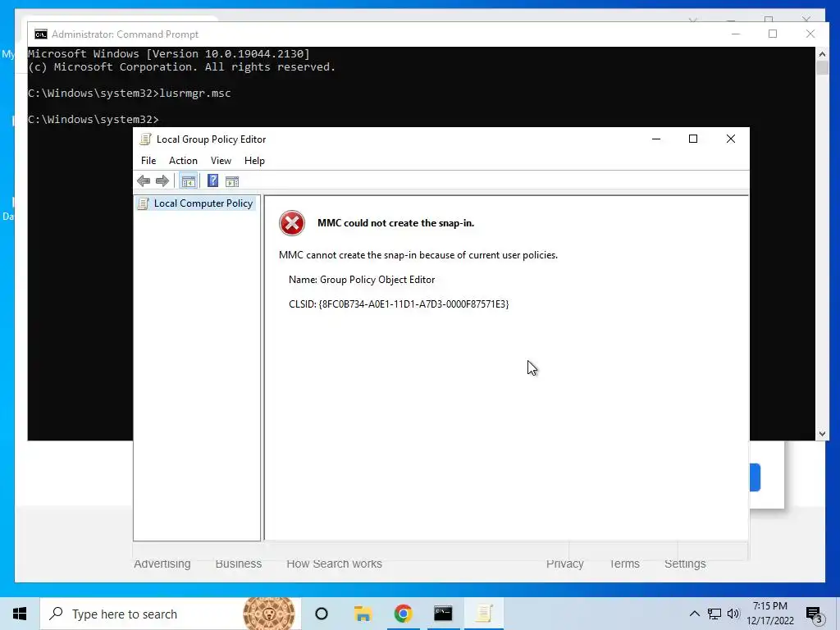
Task: Open the Help question mark toolbar icon
Action: click(x=212, y=181)
